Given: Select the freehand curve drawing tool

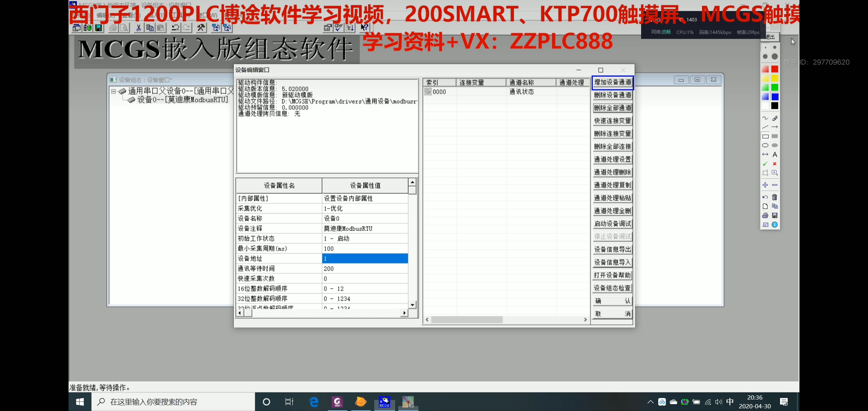Looking at the screenshot, I should click(x=765, y=118).
